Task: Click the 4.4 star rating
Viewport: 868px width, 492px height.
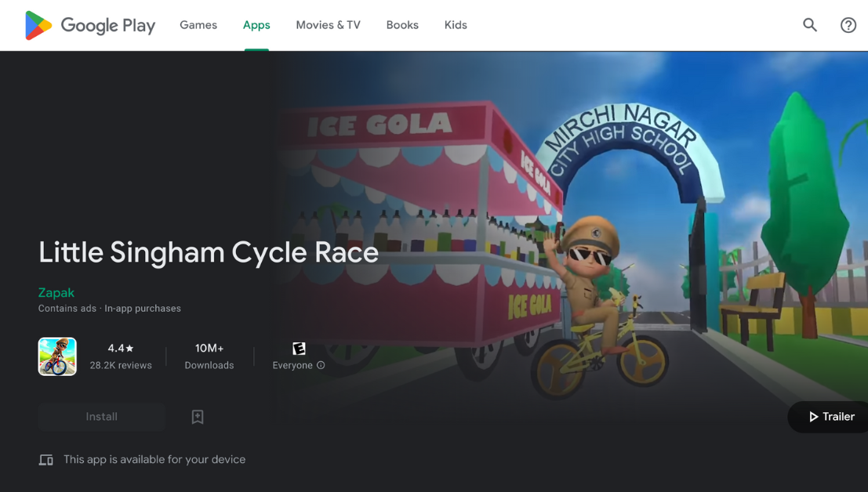Action: pyautogui.click(x=121, y=349)
